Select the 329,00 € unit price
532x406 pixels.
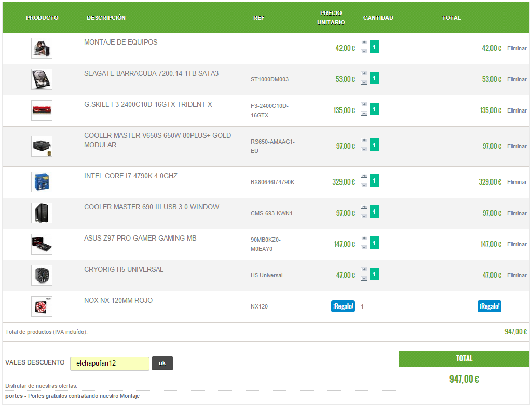344,182
